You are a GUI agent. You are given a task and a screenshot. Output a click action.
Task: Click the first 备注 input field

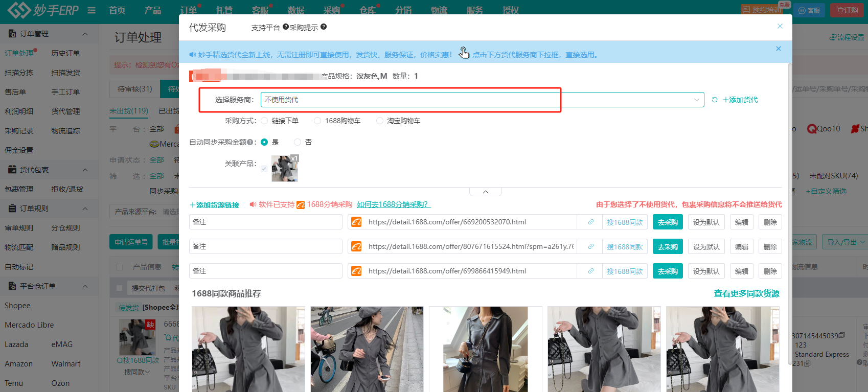click(x=265, y=222)
